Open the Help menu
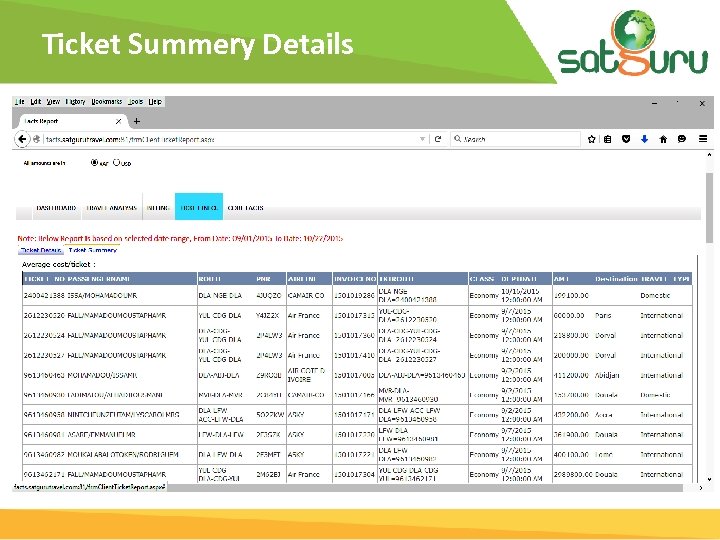 tap(155, 101)
